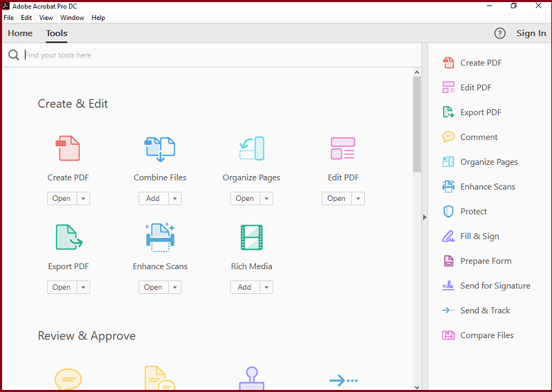Click Add button under Rich Media
The image size is (552, 392).
pyautogui.click(x=245, y=287)
